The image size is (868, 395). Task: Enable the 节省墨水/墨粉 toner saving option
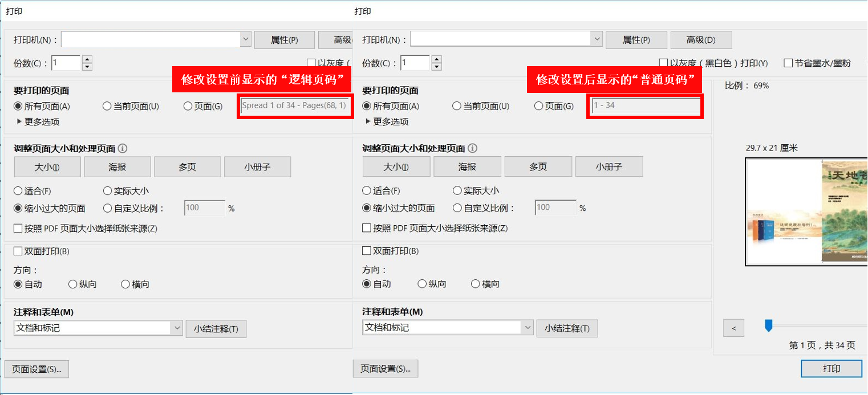pos(789,63)
